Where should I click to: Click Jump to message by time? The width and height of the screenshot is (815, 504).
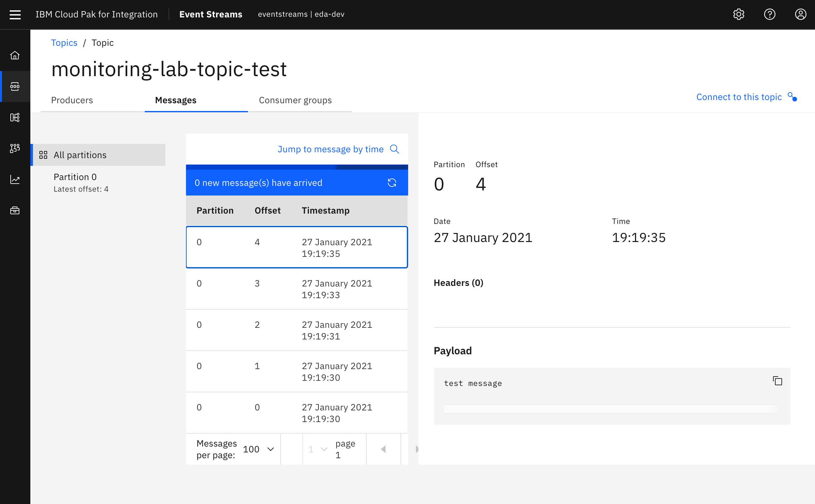click(x=330, y=149)
